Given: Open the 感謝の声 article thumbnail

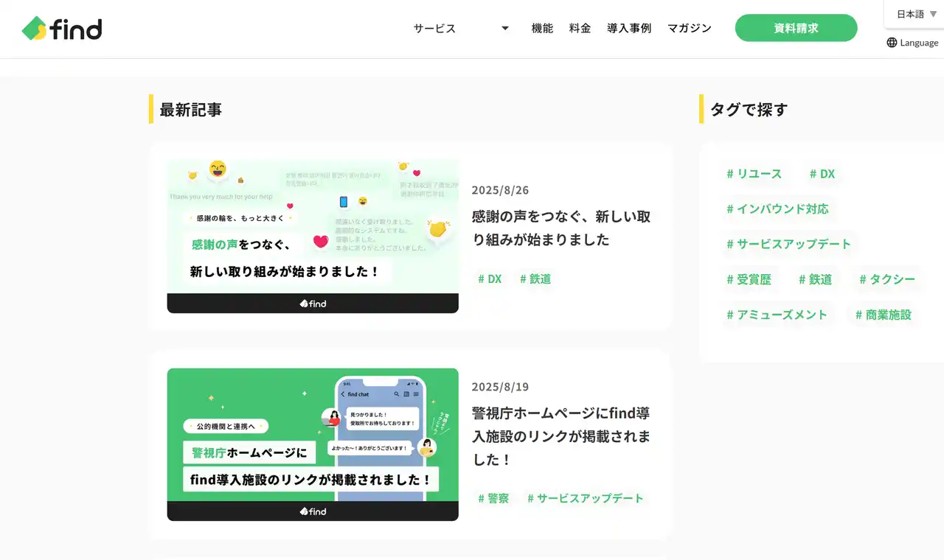Looking at the screenshot, I should [x=313, y=236].
